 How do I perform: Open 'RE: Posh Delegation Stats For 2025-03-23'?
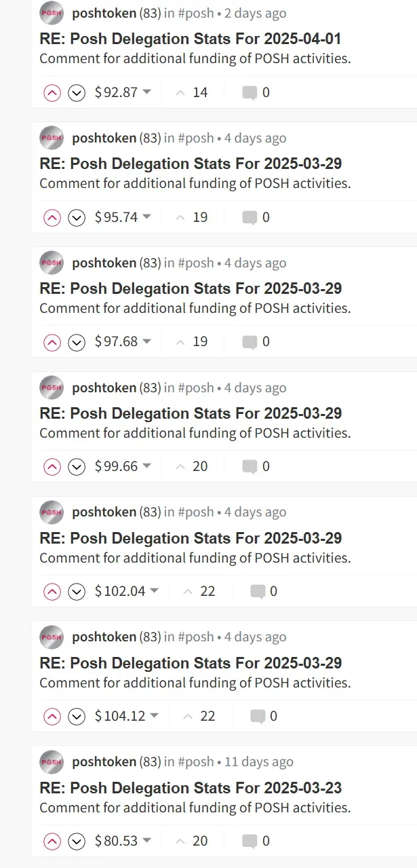click(x=191, y=788)
